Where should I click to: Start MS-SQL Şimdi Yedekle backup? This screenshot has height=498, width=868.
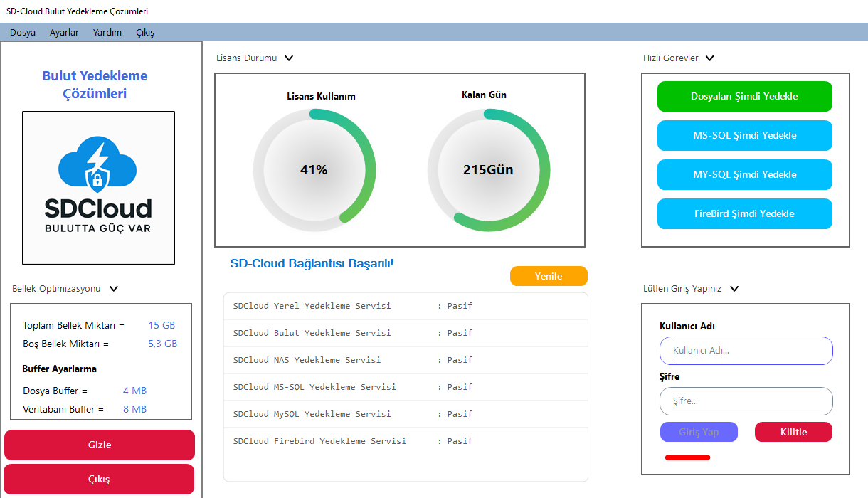click(x=744, y=136)
